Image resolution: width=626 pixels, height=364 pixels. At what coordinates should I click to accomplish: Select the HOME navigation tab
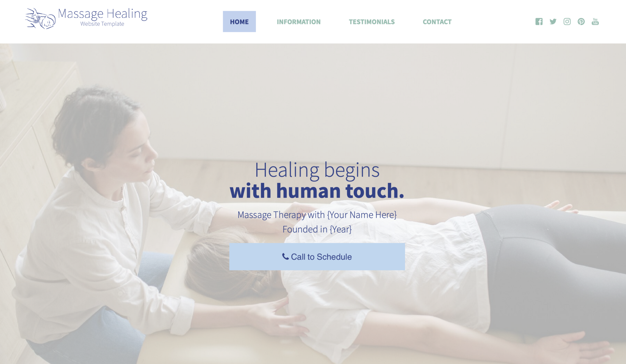239,22
